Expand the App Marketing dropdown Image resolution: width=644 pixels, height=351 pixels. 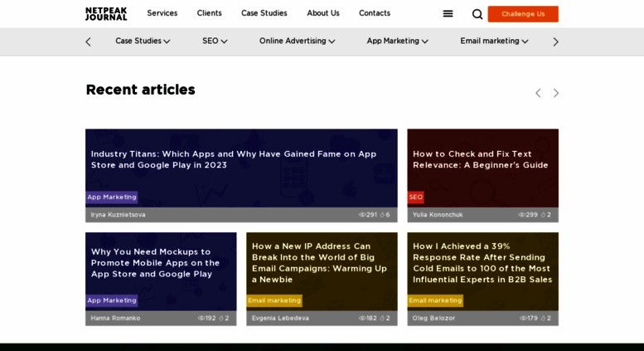pos(397,41)
